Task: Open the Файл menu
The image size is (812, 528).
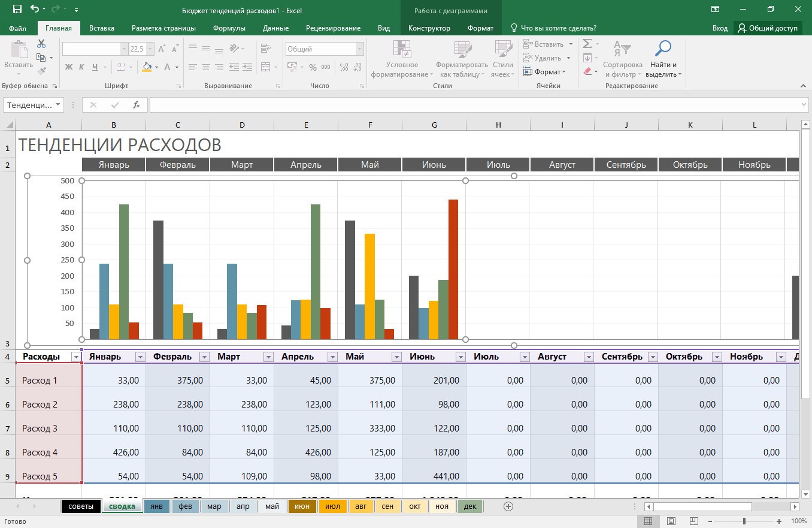Action: (x=17, y=28)
